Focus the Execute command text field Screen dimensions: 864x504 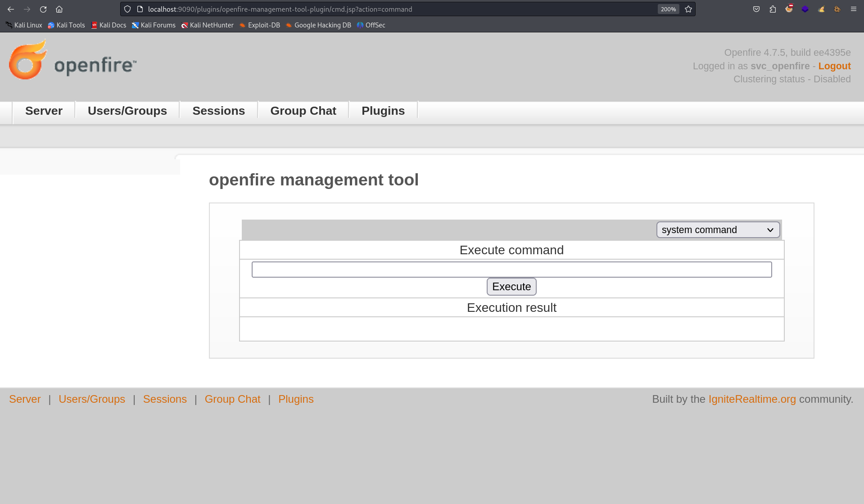click(x=511, y=270)
